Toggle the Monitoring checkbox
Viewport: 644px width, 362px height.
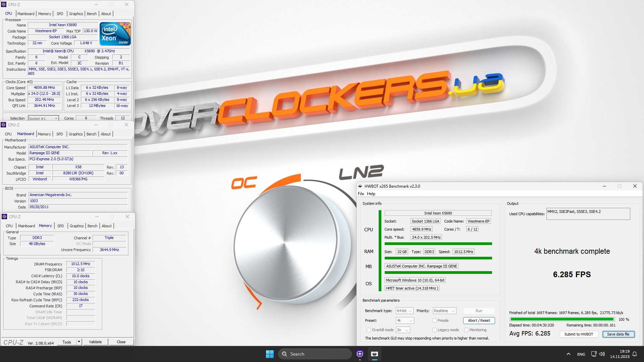click(x=466, y=330)
